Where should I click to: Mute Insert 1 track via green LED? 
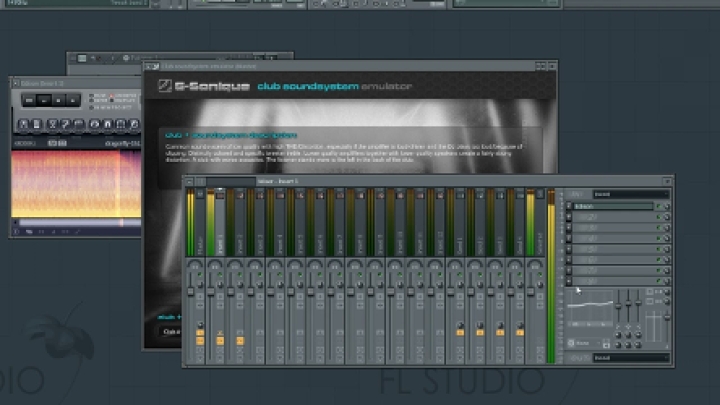point(220,275)
